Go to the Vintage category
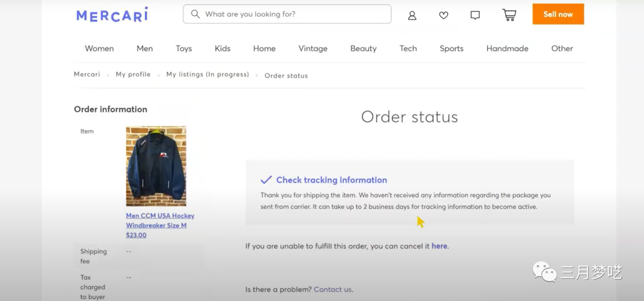The image size is (644, 301). click(313, 48)
